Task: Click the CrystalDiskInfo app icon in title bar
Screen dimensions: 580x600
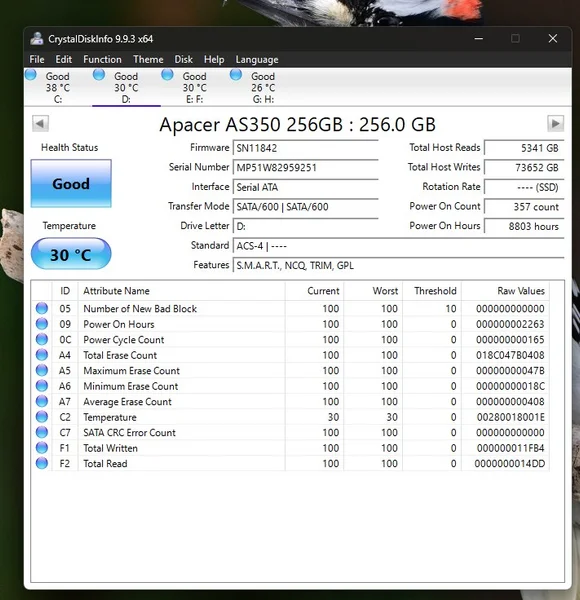Action: [x=37, y=39]
